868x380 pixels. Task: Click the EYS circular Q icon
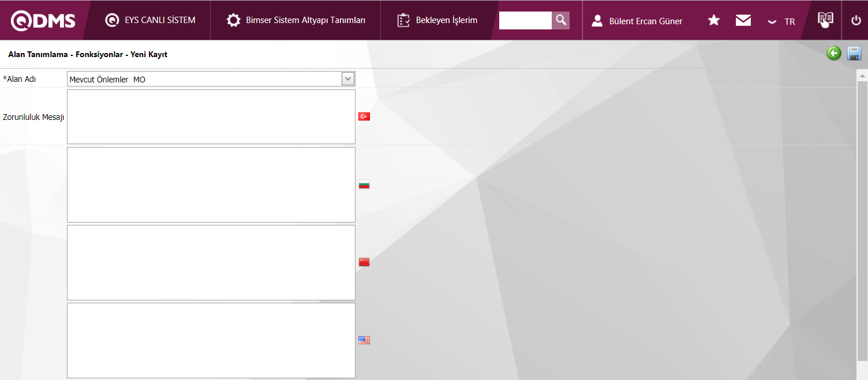point(112,20)
